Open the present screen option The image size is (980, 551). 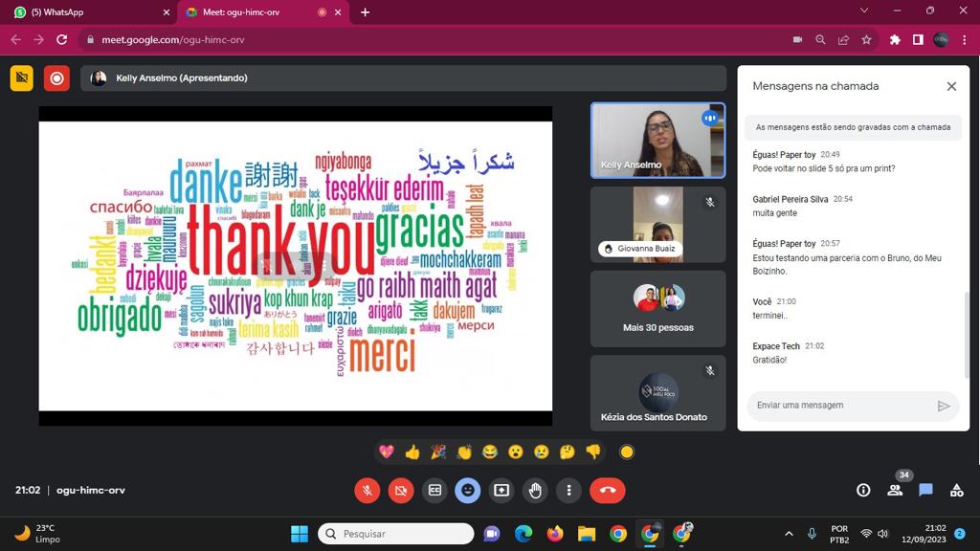pos(501,490)
